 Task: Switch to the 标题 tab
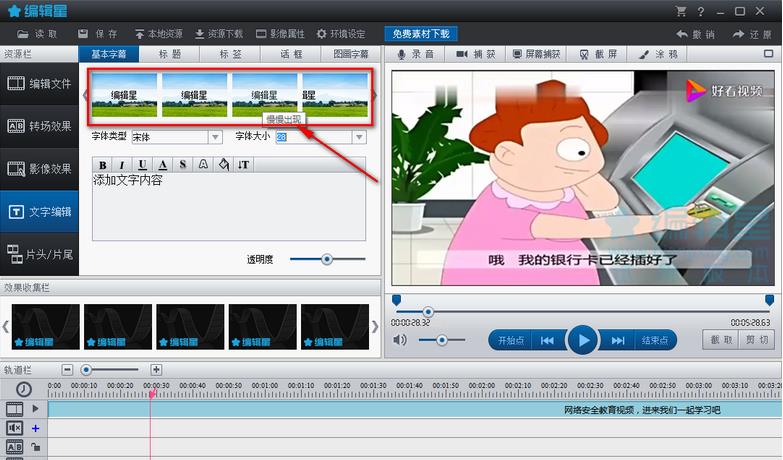coord(169,54)
